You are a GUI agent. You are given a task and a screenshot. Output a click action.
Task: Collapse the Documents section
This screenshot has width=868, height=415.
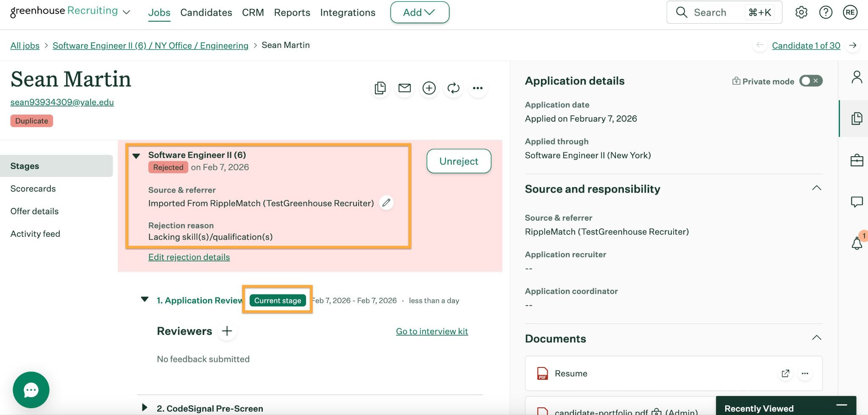click(816, 338)
